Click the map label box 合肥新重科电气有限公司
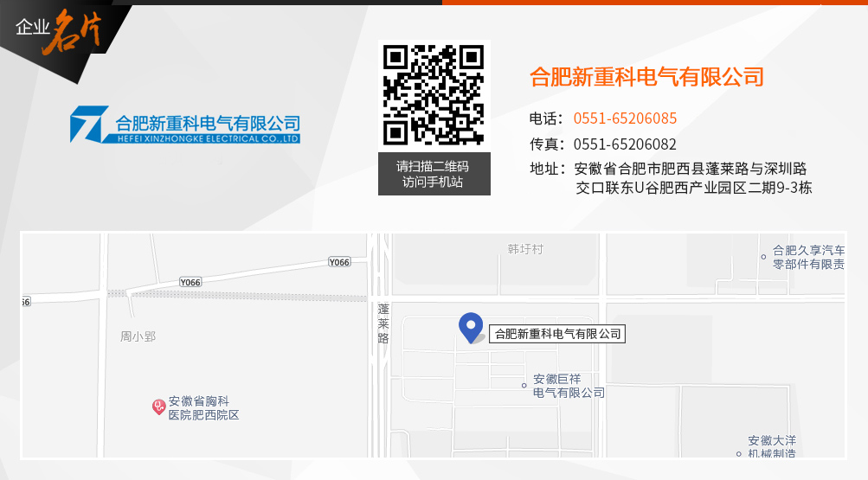868x480 pixels. 557,334
